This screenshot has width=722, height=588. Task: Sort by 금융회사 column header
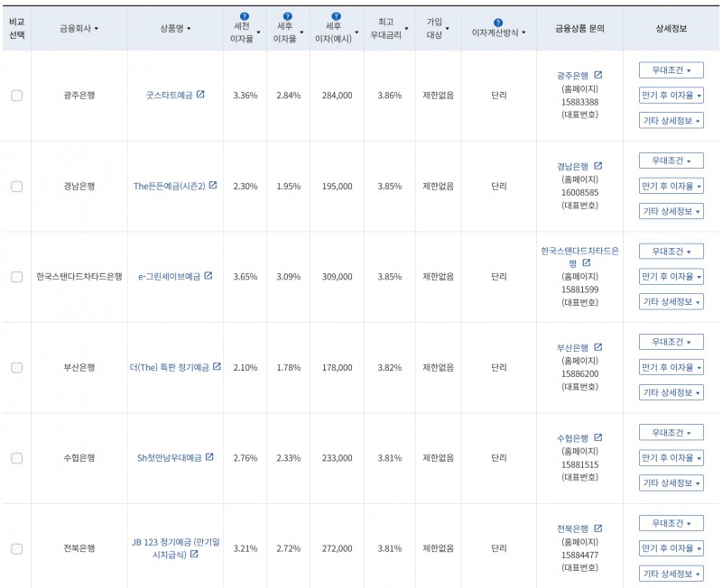[x=79, y=29]
